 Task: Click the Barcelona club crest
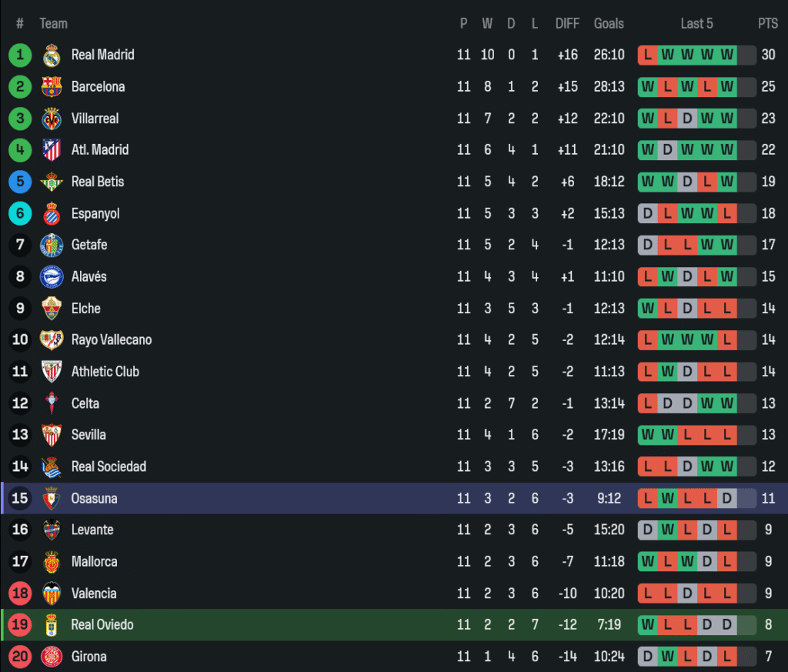[52, 87]
